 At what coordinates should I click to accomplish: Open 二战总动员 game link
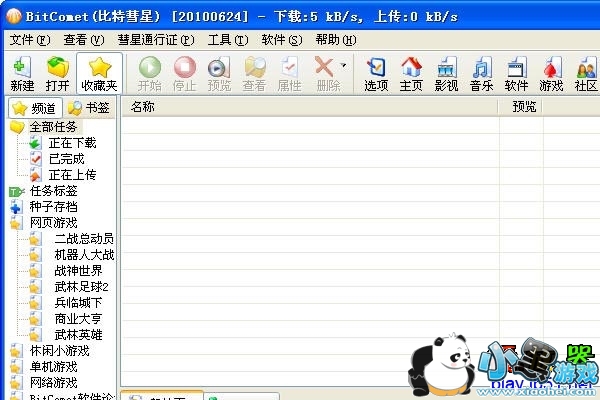pos(84,239)
